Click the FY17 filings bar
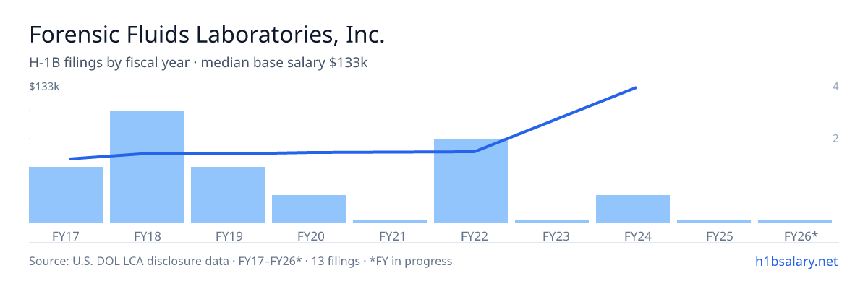868x289 pixels. pos(66,195)
